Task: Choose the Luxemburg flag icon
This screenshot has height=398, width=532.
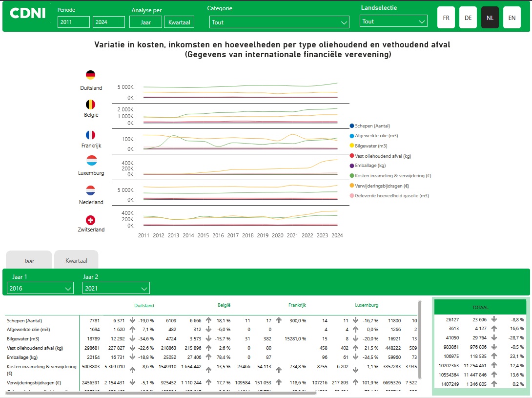Action: click(91, 161)
